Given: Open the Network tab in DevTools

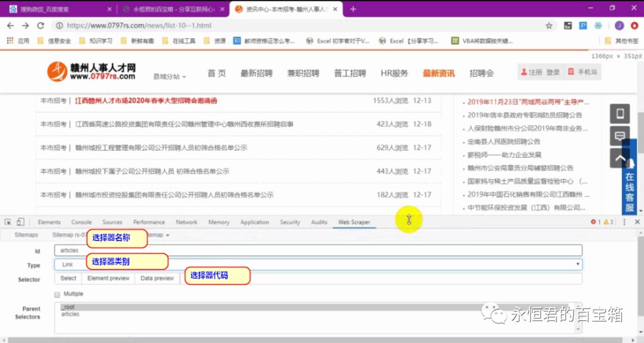Looking at the screenshot, I should click(x=186, y=222).
